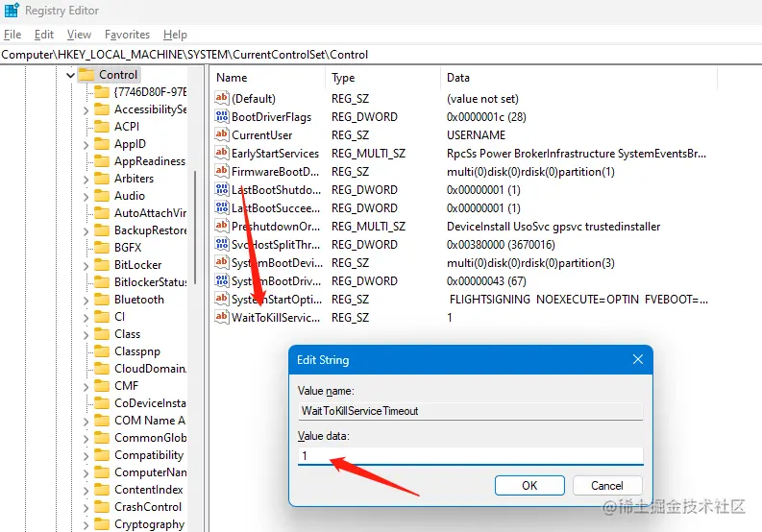The height and width of the screenshot is (532, 762).
Task: Click the SystemBootDevi... string icon
Action: pos(222,262)
